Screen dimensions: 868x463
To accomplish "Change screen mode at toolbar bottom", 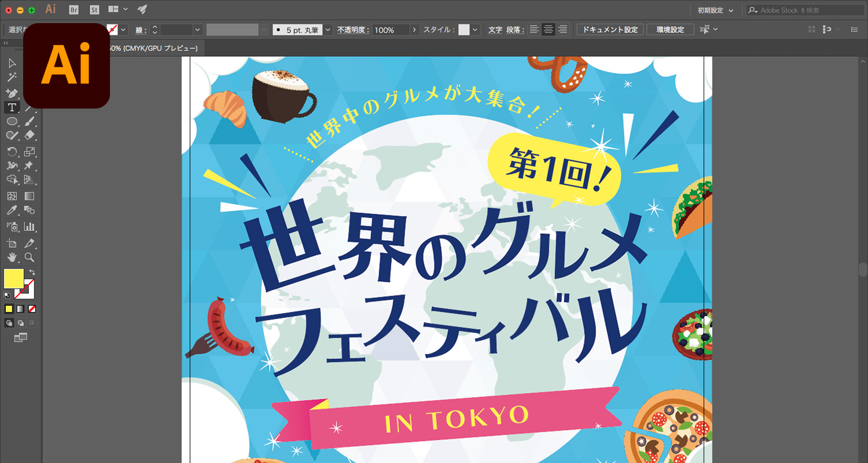I will coord(21,337).
